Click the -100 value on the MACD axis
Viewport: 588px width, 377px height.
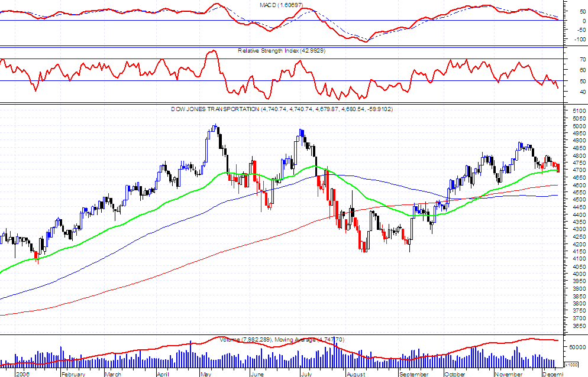point(579,40)
